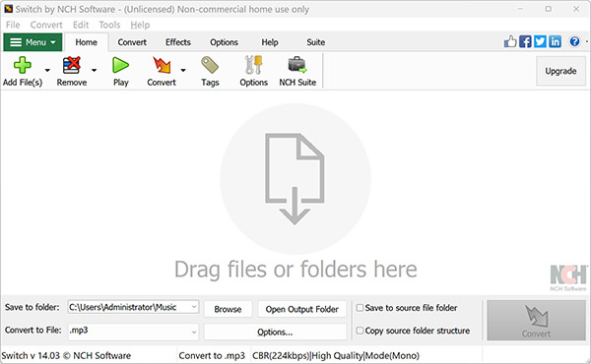Click the blue help question mark icon
This screenshot has width=591, height=364.
point(574,41)
